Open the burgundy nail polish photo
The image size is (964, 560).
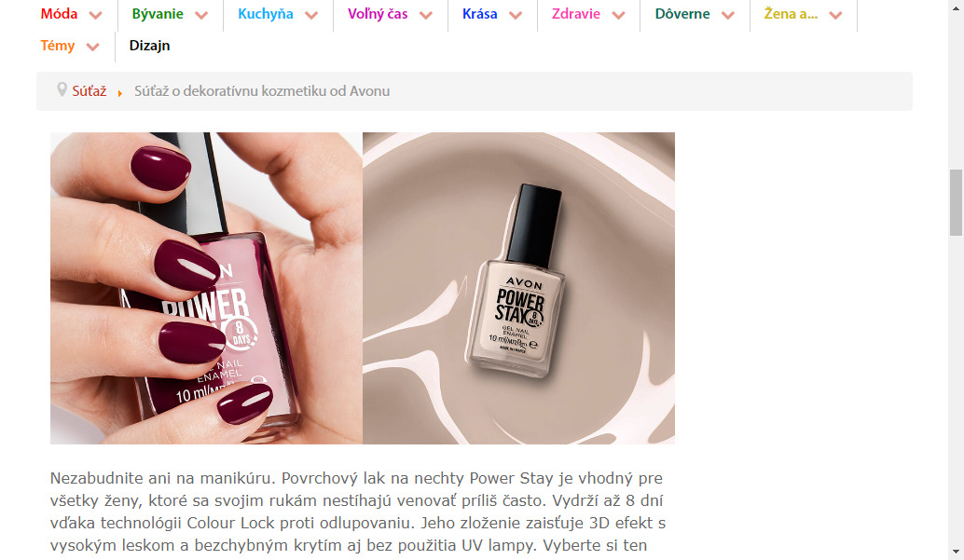click(x=207, y=288)
